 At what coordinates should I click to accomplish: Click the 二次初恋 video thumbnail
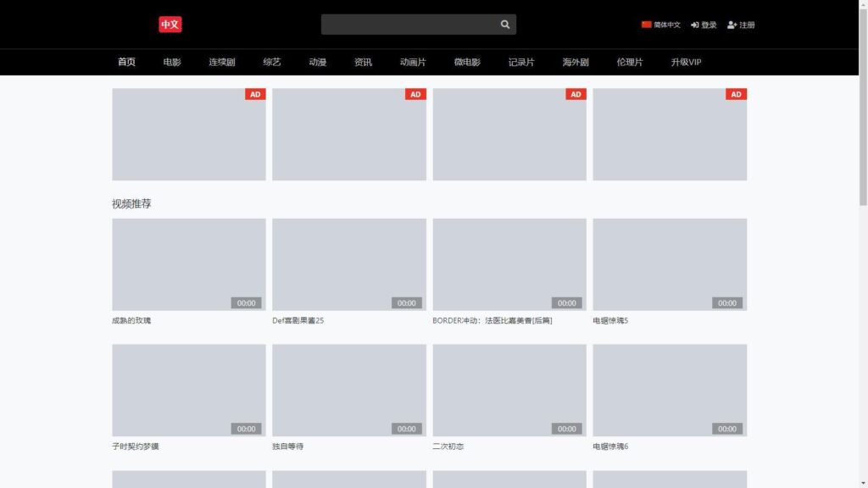coord(509,389)
